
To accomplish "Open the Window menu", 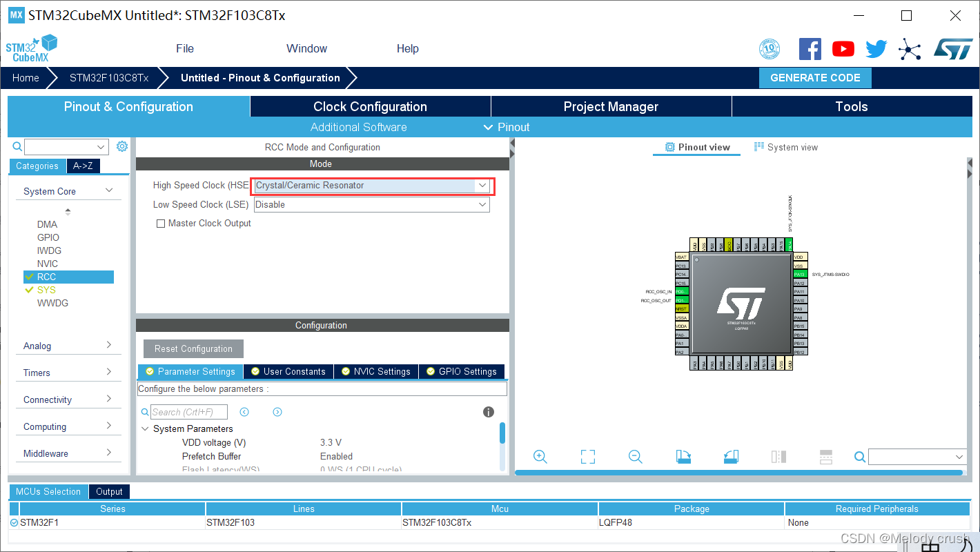I will click(x=306, y=48).
